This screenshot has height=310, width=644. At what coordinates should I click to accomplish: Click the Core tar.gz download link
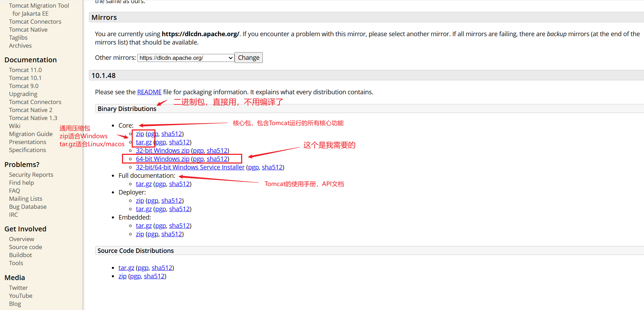tap(144, 142)
